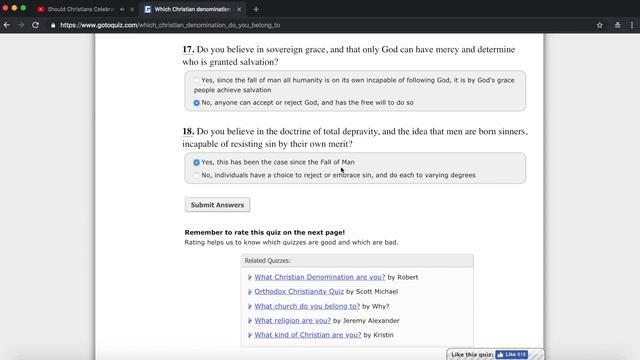This screenshot has width=640, height=360.
Task: Open 'What kind of Christian are you?' link
Action: click(308, 335)
